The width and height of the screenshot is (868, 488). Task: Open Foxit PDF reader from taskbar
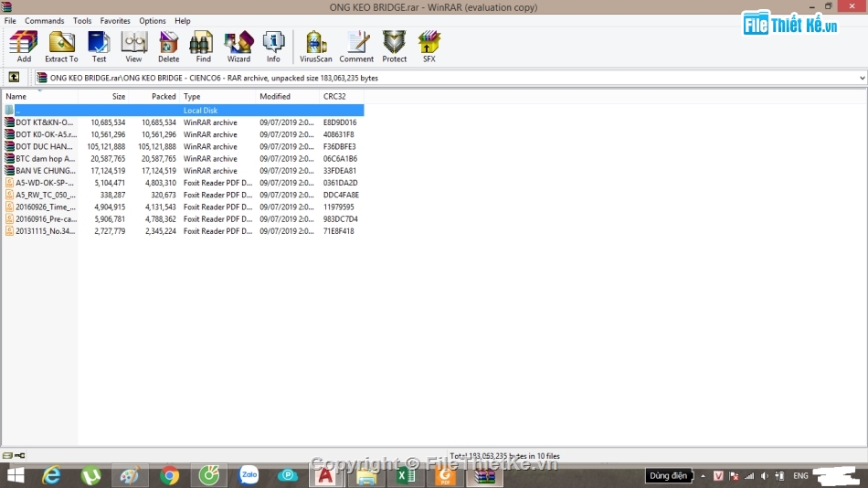pos(445,476)
